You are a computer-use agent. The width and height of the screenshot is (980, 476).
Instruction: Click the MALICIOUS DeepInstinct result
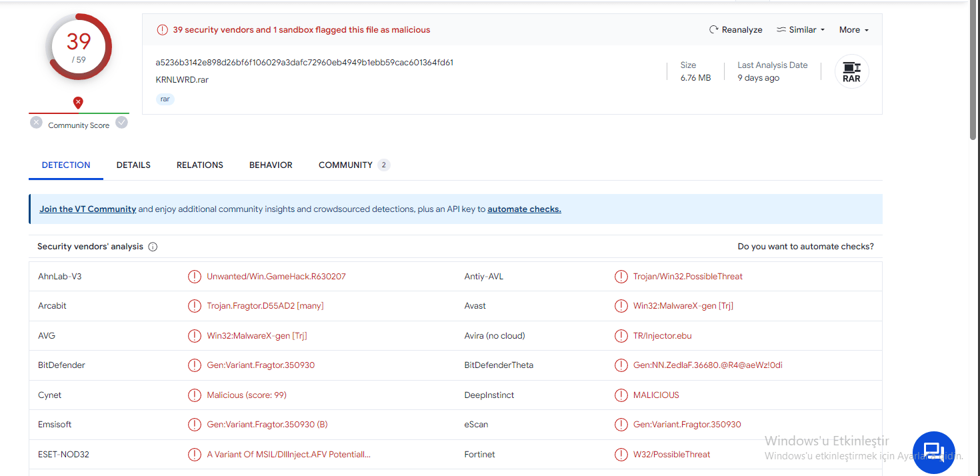click(656, 395)
